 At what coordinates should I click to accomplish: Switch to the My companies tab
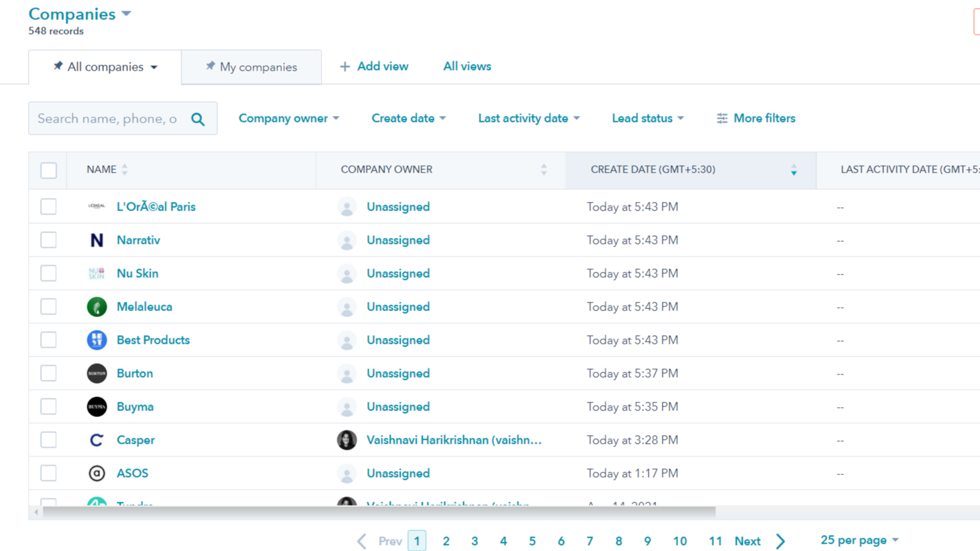pyautogui.click(x=259, y=67)
